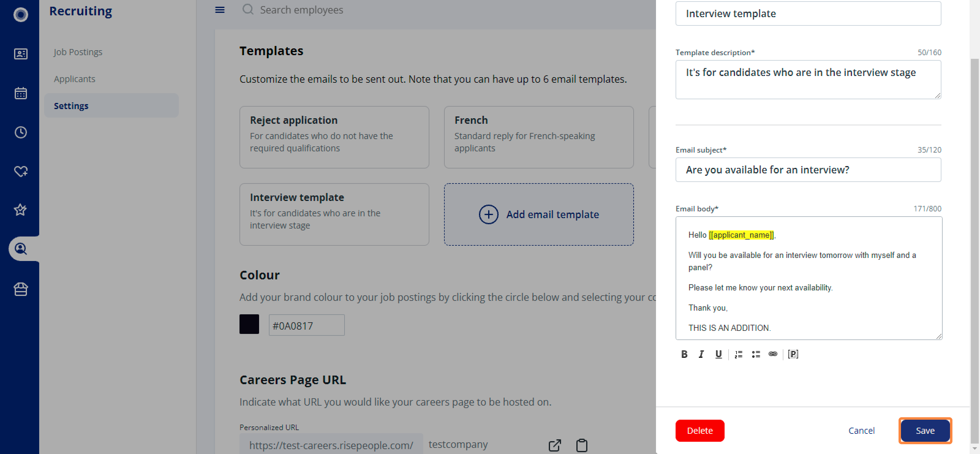Go to Applicants section
The image size is (980, 454).
[74, 79]
